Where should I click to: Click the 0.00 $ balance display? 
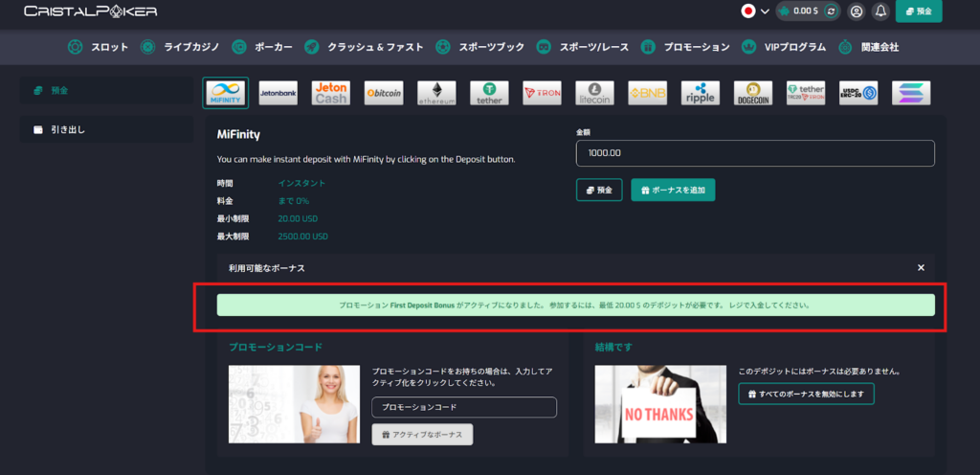(806, 11)
